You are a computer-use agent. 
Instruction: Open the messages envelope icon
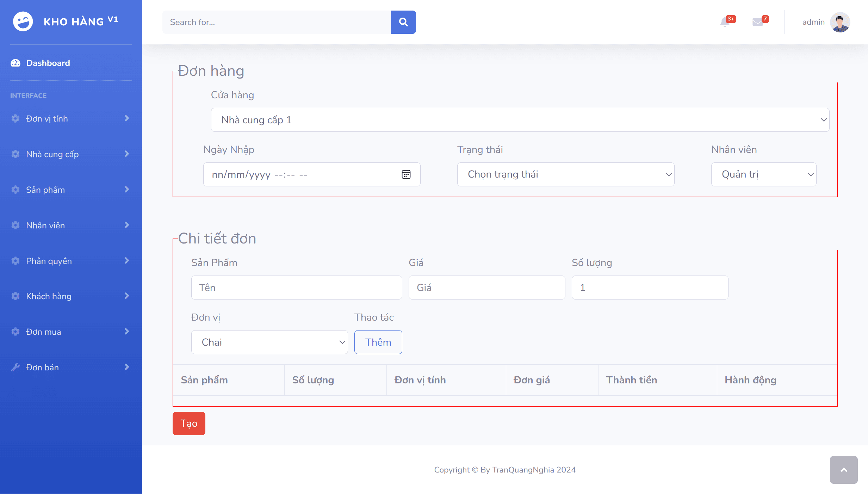coord(757,22)
